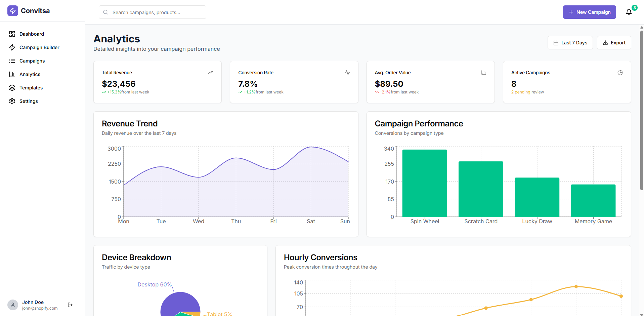The height and width of the screenshot is (316, 644).
Task: Click the green up-arrow beside +1.2%
Action: [x=240, y=92]
